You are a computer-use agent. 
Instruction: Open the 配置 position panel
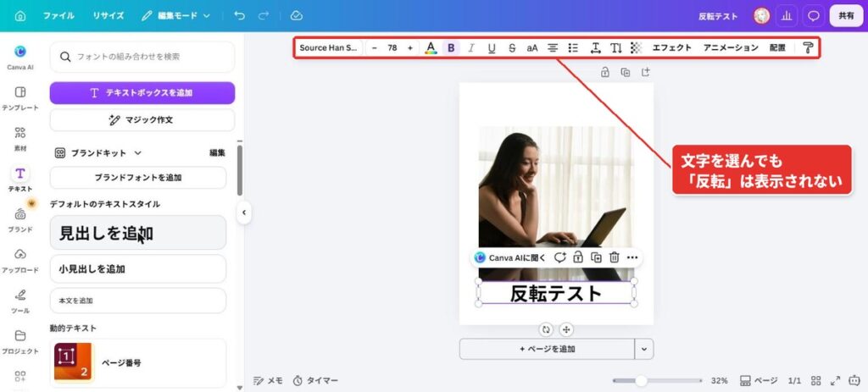(778, 48)
